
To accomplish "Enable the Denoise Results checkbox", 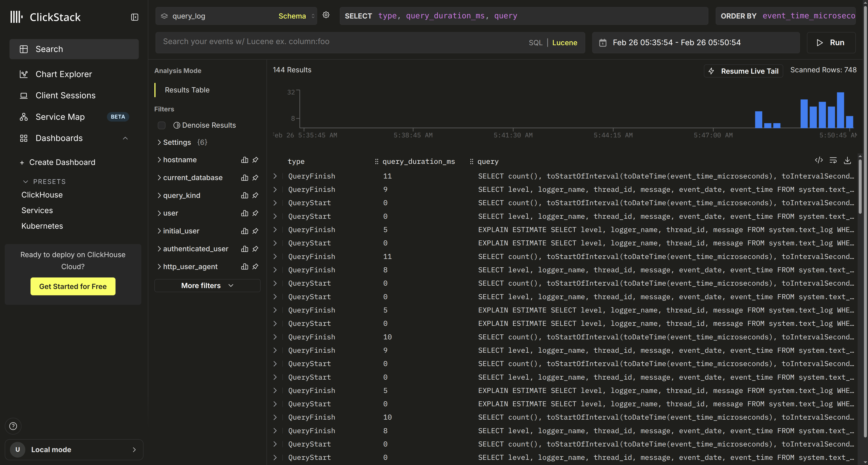I will [x=162, y=126].
